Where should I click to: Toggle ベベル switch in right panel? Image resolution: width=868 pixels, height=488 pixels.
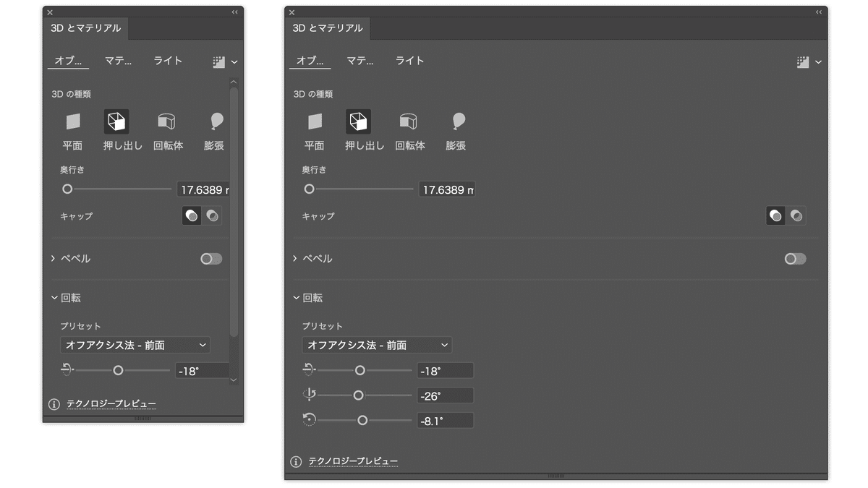795,259
